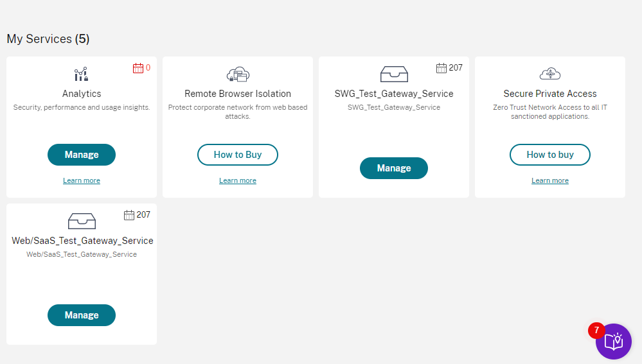Click the Web/SaaS_Test_Gateway_Service tray icon
The height and width of the screenshot is (364, 642).
[82, 221]
